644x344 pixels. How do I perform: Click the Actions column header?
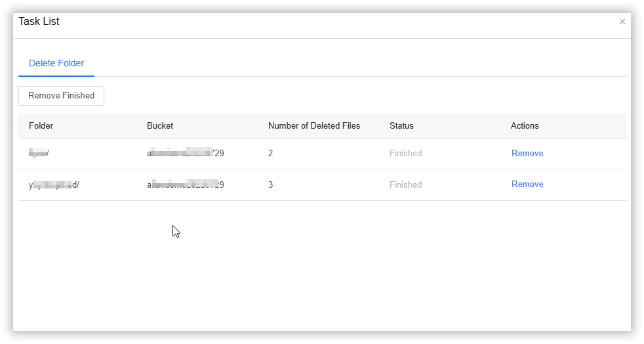(x=525, y=126)
